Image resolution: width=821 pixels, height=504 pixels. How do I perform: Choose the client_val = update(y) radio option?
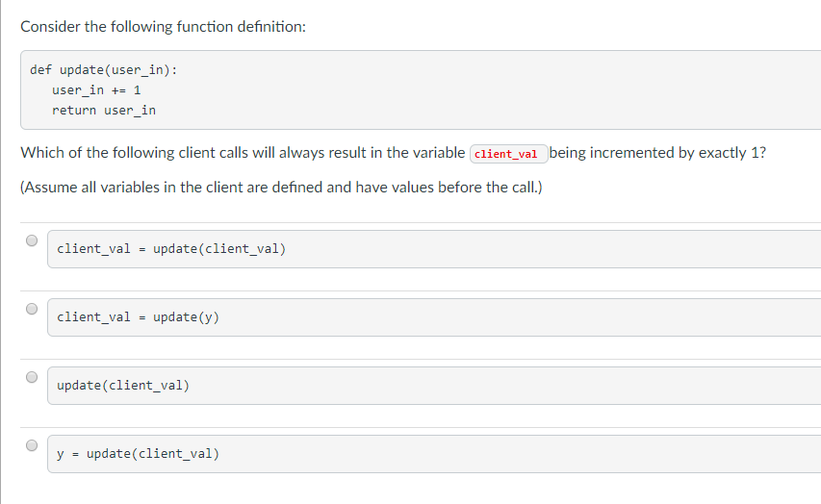coord(32,309)
